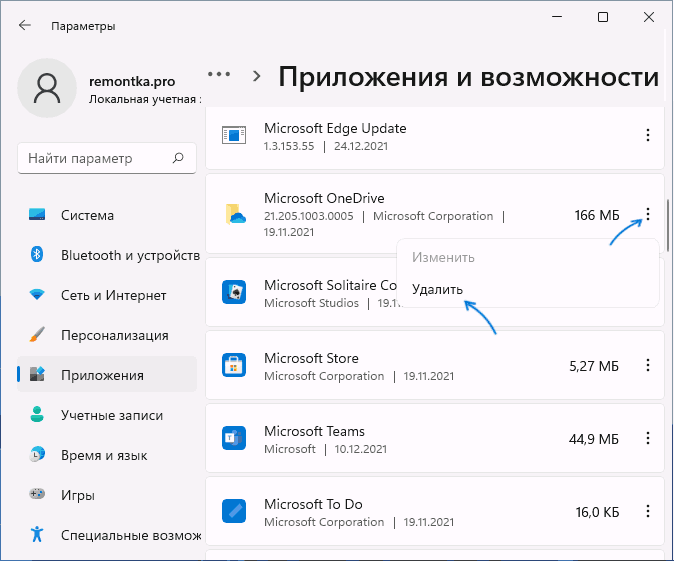Click the Microsoft Edge Update app icon
The height and width of the screenshot is (561, 674).
234,135
